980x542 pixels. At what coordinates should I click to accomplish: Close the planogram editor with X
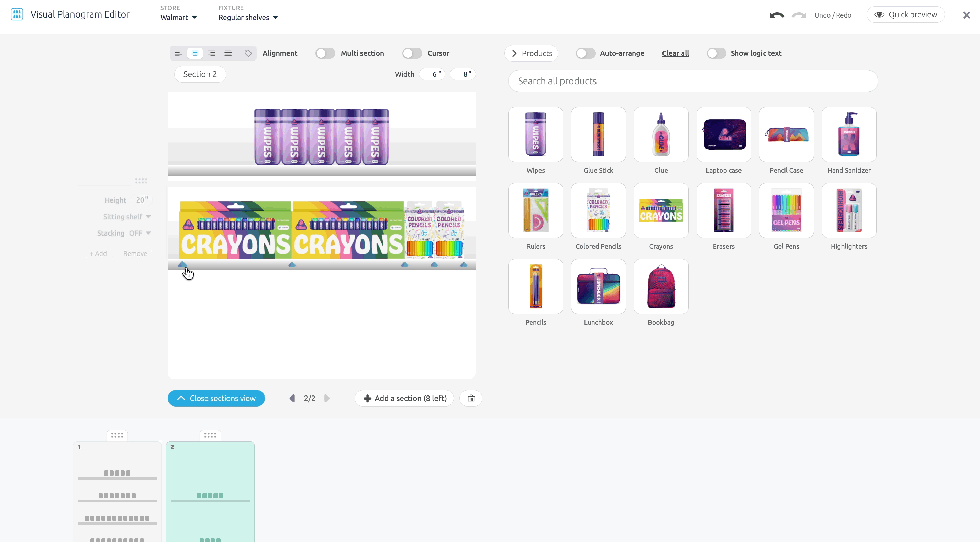point(966,15)
